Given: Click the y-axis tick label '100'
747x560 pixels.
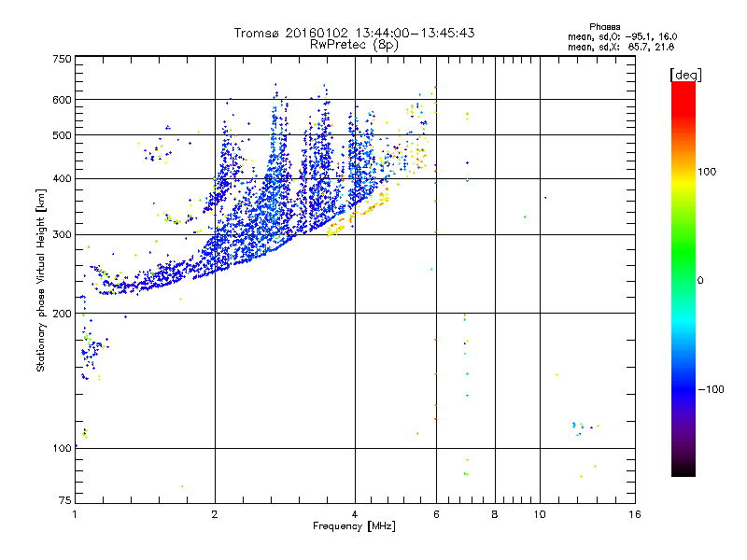Looking at the screenshot, I should pyautogui.click(x=62, y=448).
